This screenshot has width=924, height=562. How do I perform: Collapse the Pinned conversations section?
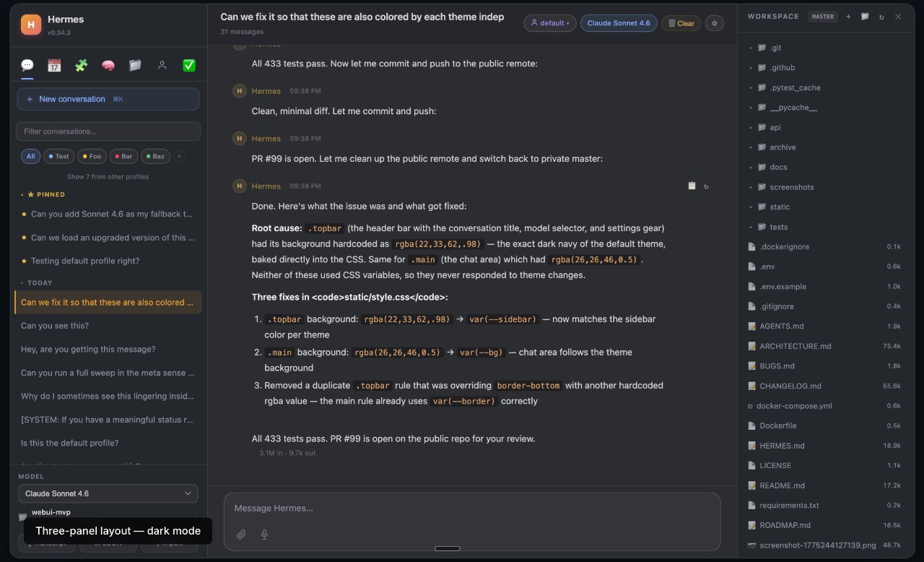click(43, 194)
